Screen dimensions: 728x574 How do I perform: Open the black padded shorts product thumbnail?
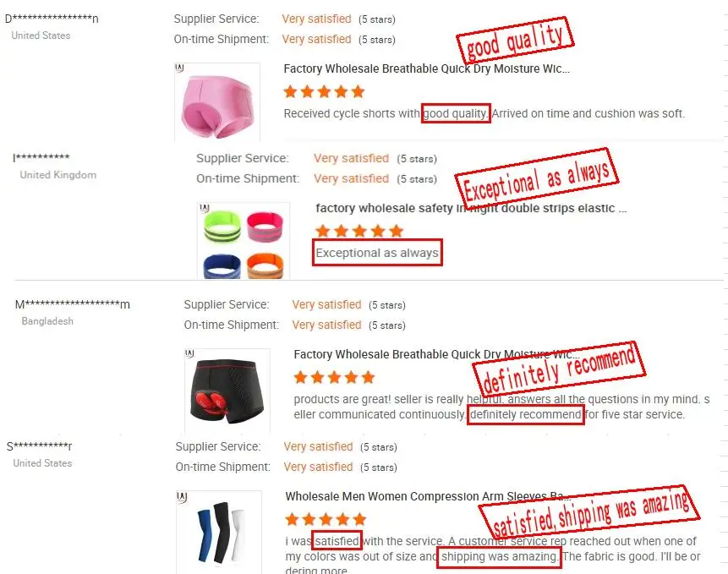pos(227,391)
